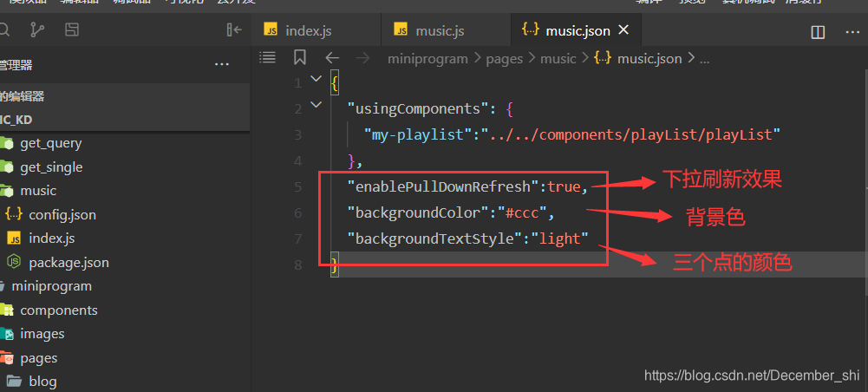Open editor more actions ellipsis
Viewport: 868px width, 392px height.
coord(853,32)
